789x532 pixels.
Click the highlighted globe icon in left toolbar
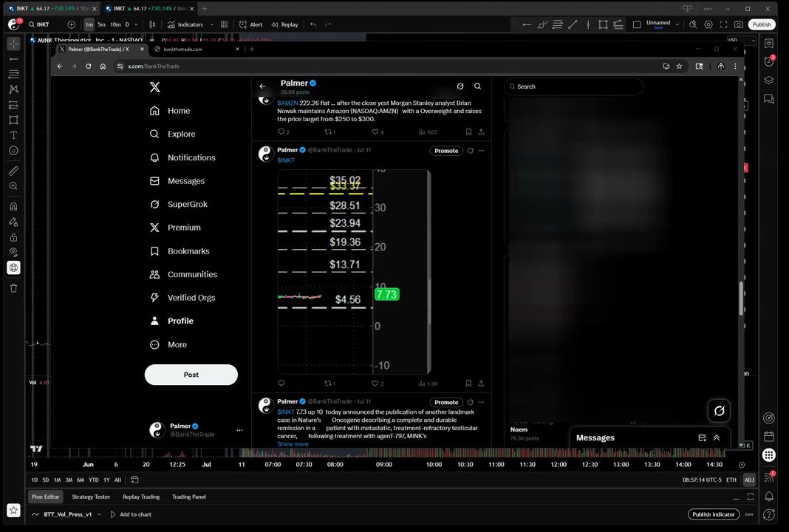(x=13, y=267)
